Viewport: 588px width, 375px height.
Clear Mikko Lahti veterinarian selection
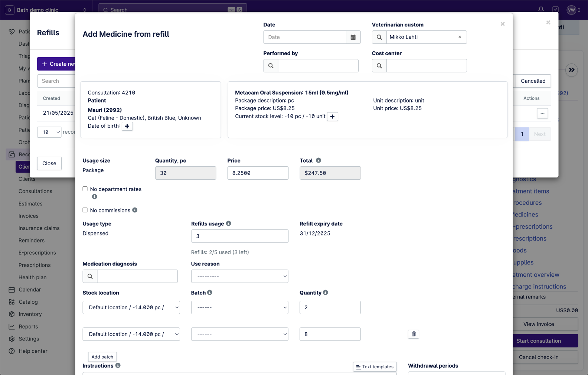(x=460, y=37)
